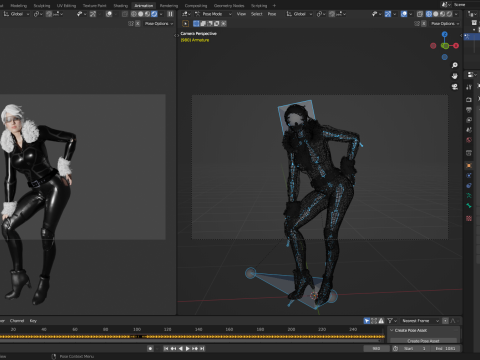Click the green Y axis gizmo ball
Viewport: 480px width, 360px height.
pyautogui.click(x=445, y=46)
